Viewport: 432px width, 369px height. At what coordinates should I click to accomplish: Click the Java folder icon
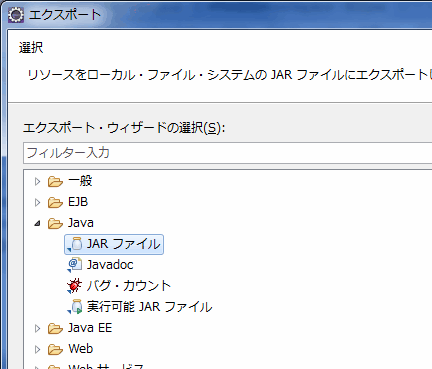pos(55,223)
